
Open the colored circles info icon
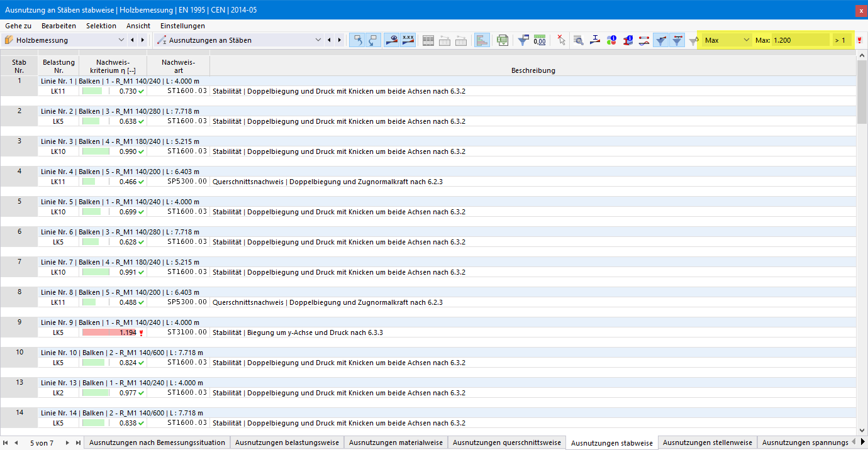click(611, 40)
